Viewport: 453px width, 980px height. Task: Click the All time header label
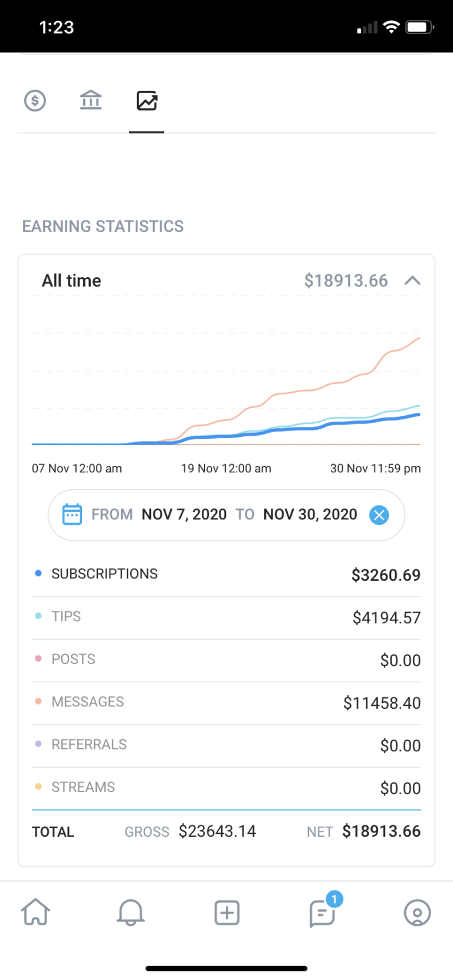(x=71, y=281)
